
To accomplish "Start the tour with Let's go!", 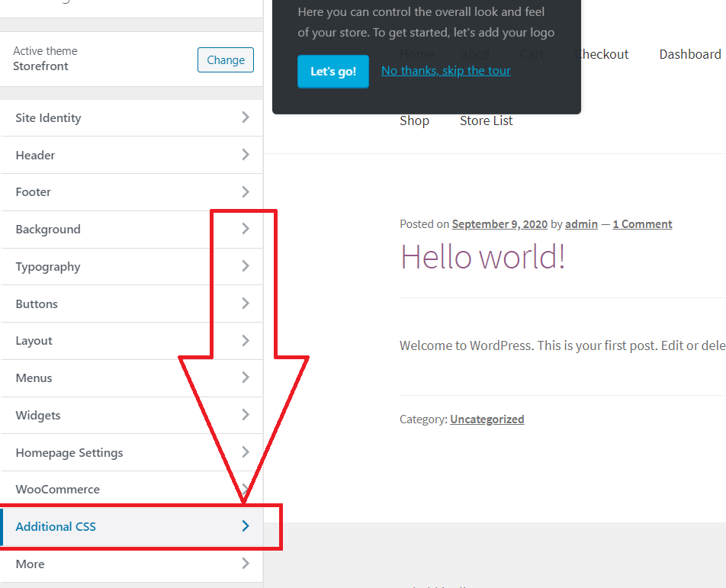I will (333, 71).
